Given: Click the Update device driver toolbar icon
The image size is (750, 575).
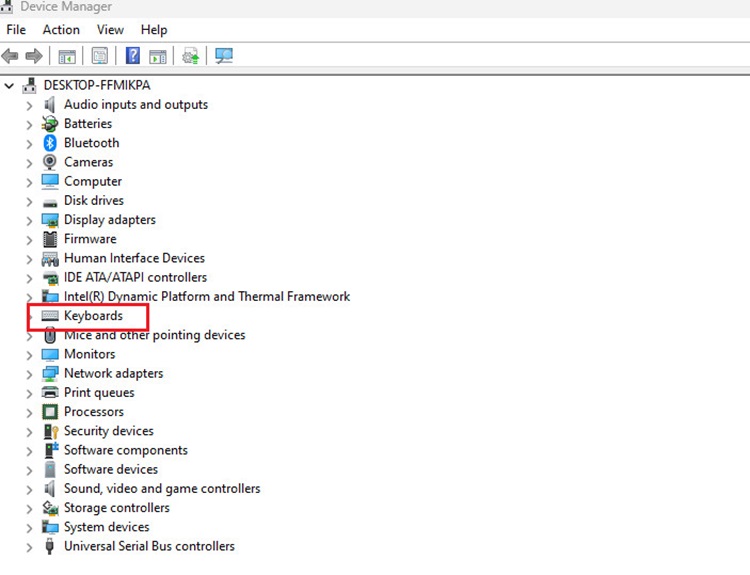Looking at the screenshot, I should (x=191, y=56).
